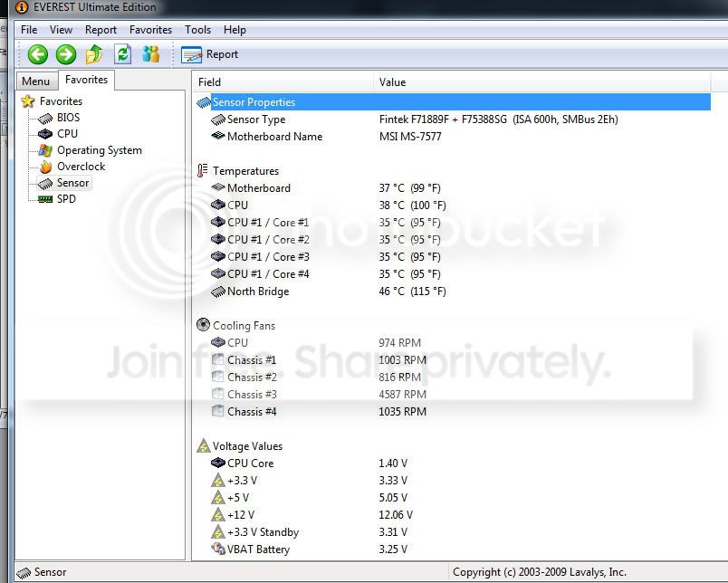Click the VBAT Battery icon
Image resolution: width=728 pixels, height=583 pixels.
[x=217, y=549]
